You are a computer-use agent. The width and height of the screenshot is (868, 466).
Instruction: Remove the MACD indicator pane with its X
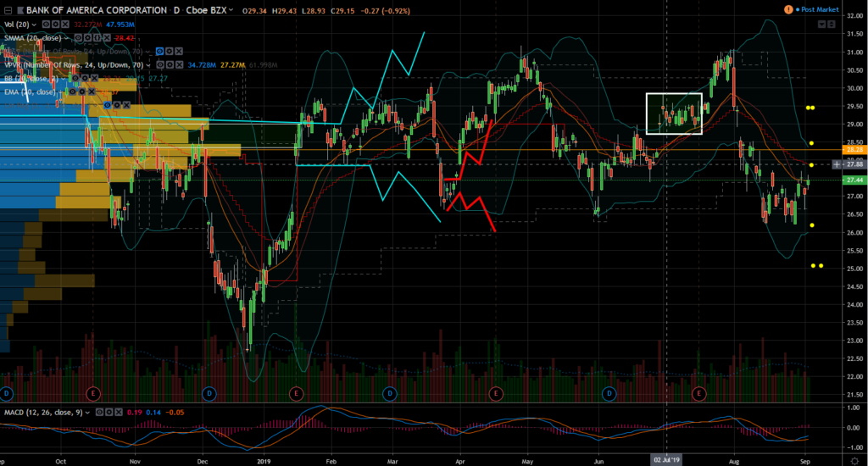click(x=119, y=413)
